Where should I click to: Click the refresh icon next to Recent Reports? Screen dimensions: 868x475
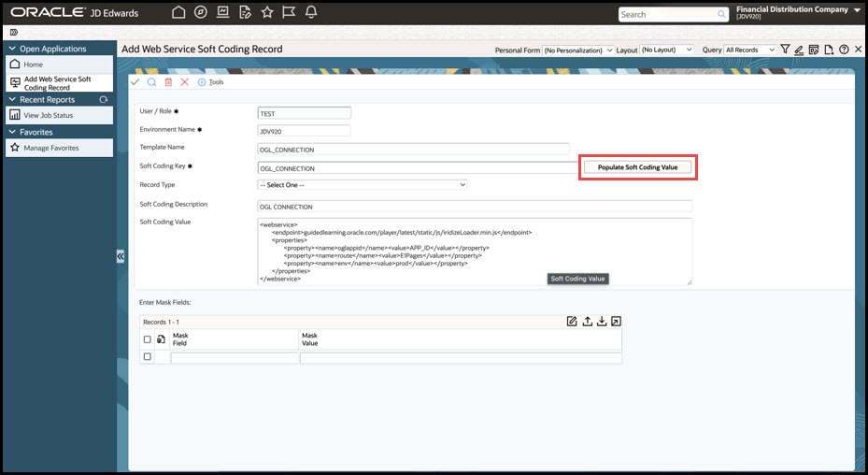click(x=103, y=100)
